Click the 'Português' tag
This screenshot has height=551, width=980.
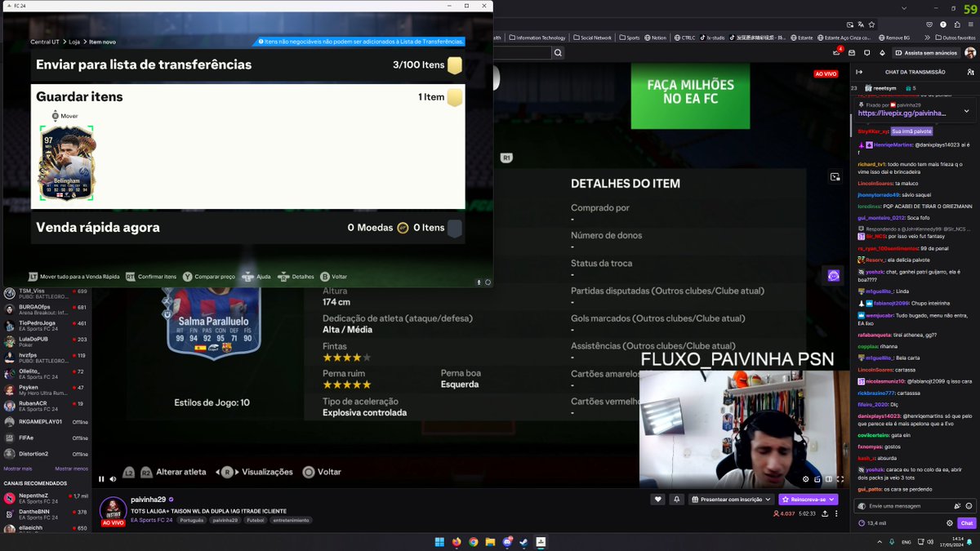(192, 520)
